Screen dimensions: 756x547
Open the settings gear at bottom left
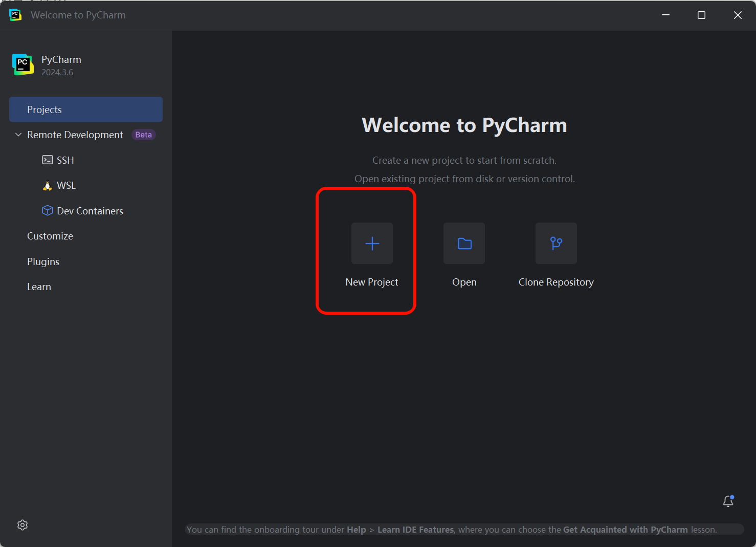[23, 525]
